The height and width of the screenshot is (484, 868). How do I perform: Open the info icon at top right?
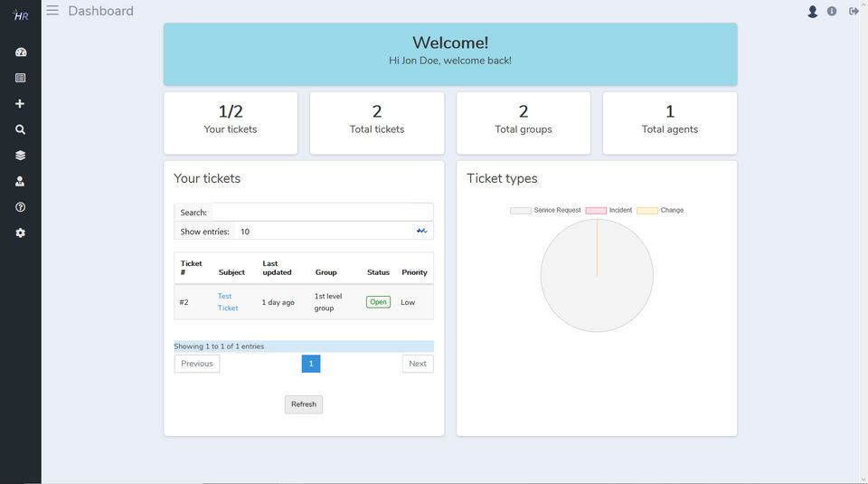tap(832, 11)
